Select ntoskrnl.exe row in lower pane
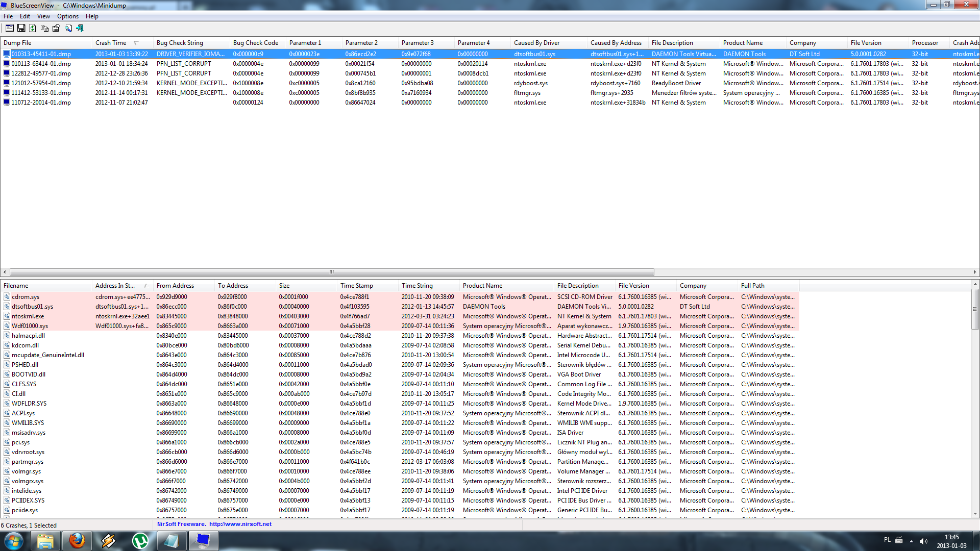This screenshot has width=980, height=551. (x=400, y=316)
